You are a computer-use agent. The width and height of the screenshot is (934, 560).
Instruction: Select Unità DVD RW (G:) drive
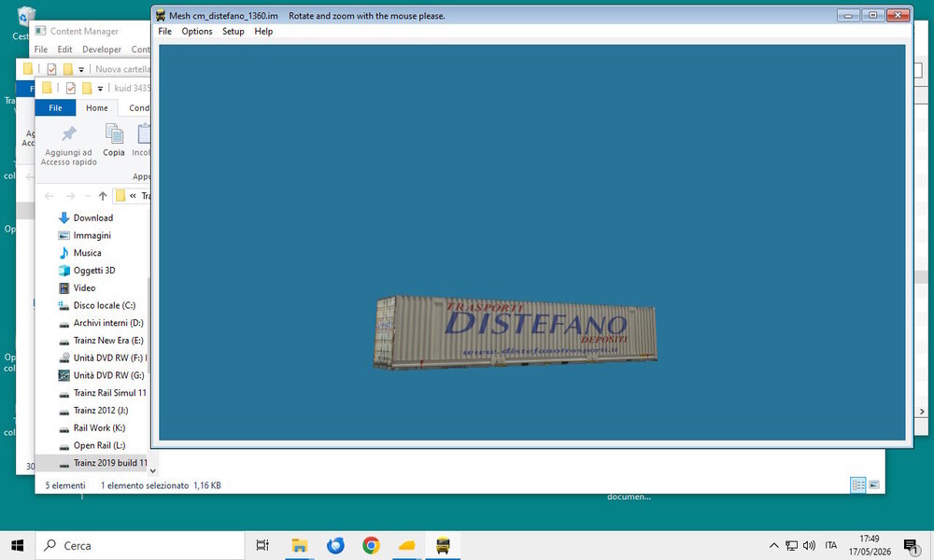point(101,375)
